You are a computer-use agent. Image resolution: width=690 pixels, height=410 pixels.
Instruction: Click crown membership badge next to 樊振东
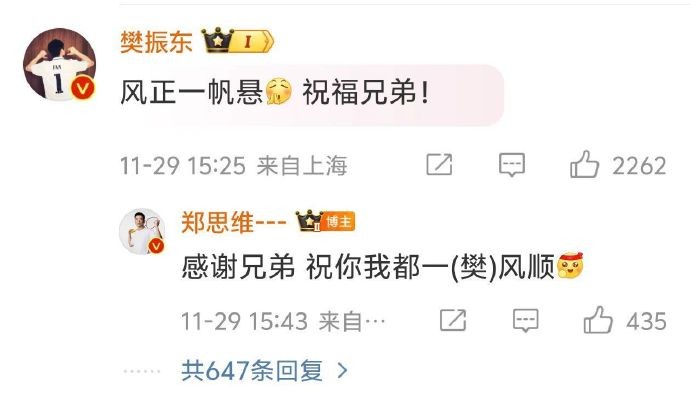pos(237,41)
